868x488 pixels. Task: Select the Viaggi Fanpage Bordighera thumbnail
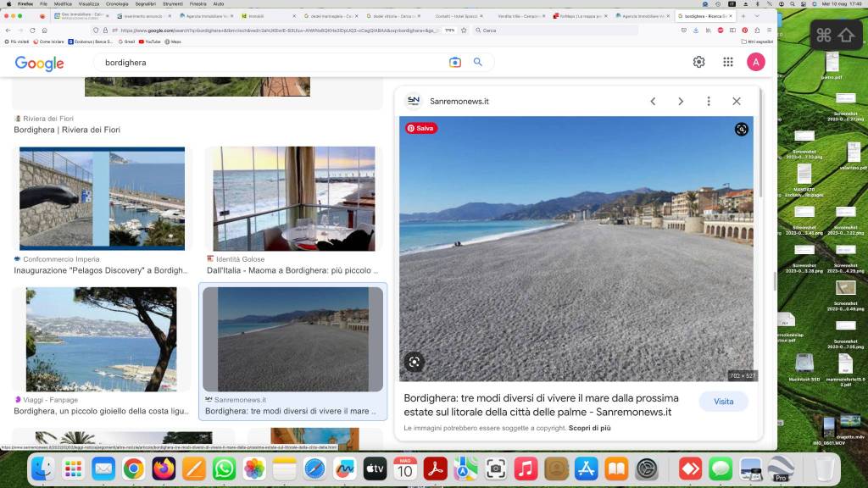tap(102, 339)
